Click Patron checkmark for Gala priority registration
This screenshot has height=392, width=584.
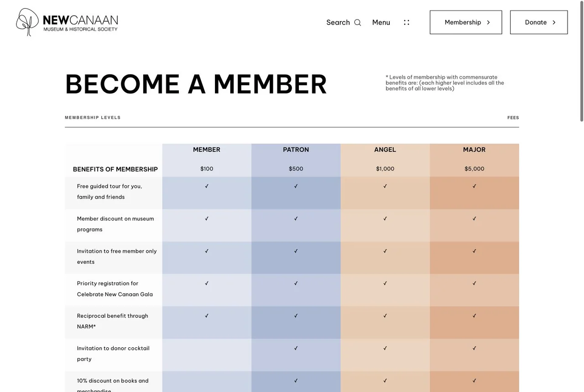tap(296, 283)
